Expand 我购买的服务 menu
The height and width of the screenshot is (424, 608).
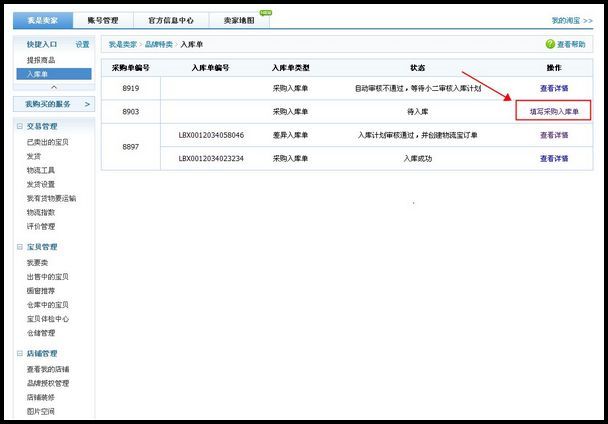tap(54, 104)
